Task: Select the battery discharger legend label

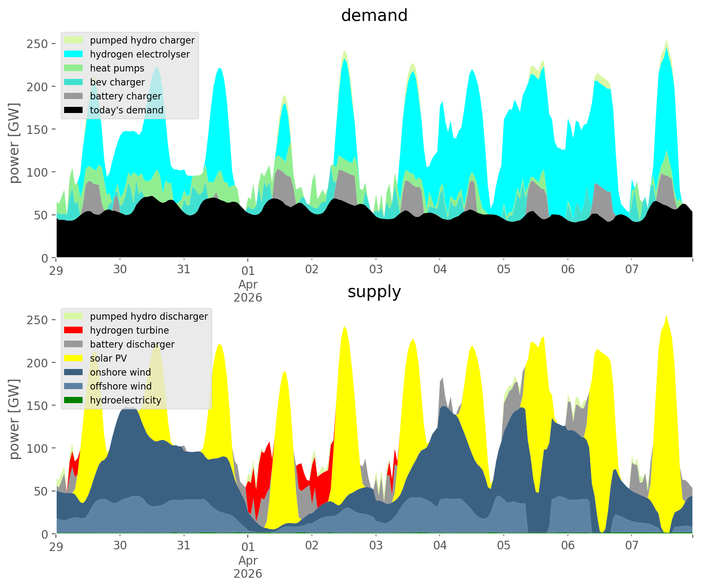Action: click(x=132, y=344)
